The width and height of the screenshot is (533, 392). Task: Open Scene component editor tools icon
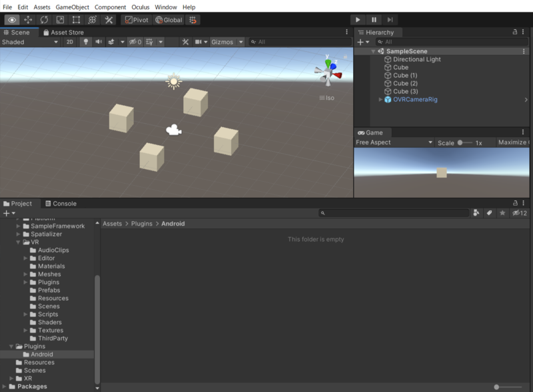(x=185, y=42)
